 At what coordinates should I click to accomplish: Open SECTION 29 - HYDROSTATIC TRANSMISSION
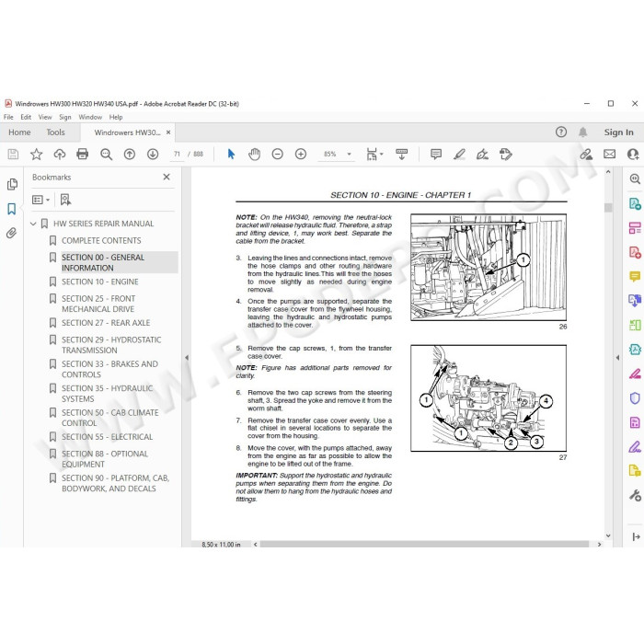(111, 345)
